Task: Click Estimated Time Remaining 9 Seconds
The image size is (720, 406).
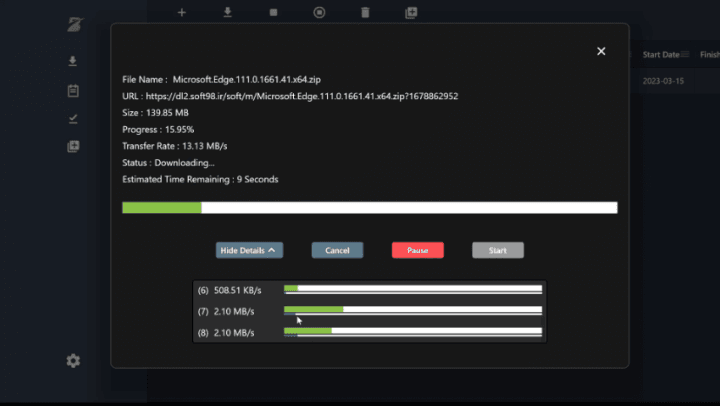Action: [x=200, y=179]
